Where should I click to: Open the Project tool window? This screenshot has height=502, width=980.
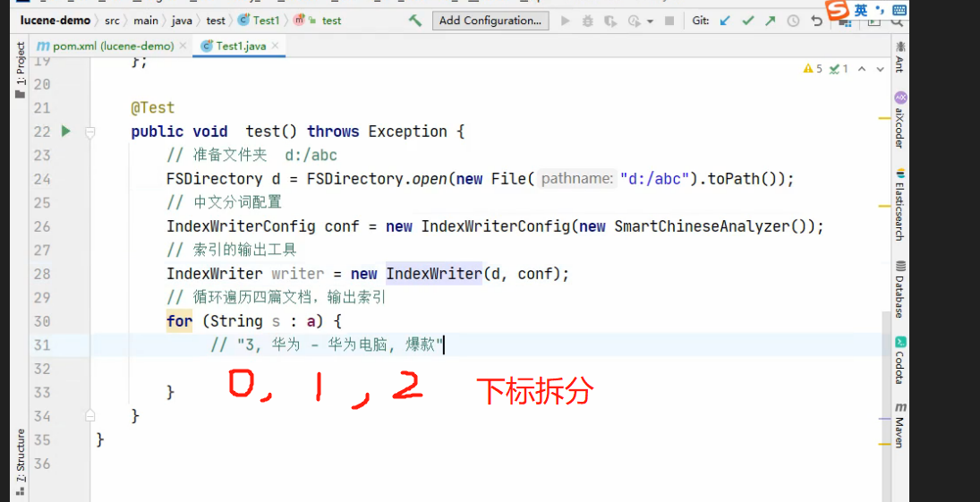(20, 70)
